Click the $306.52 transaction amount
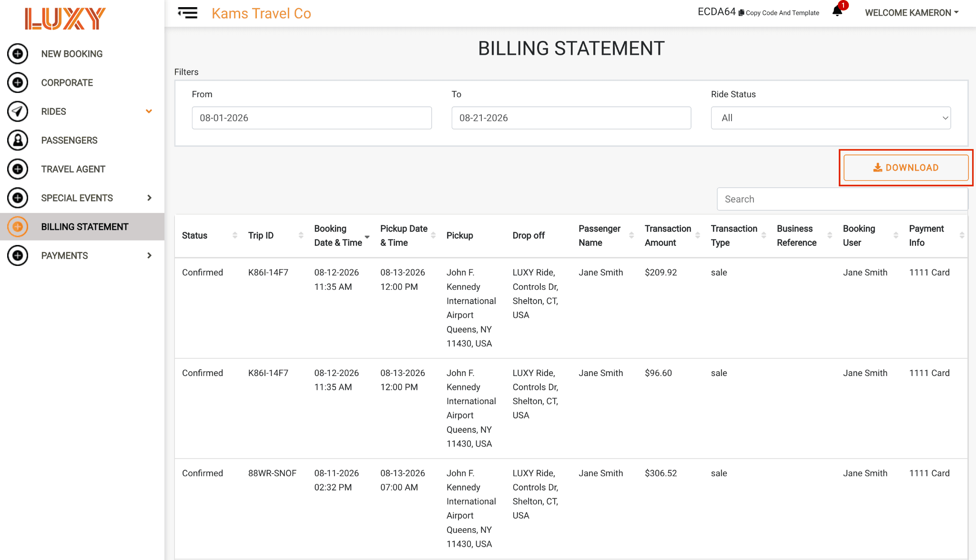This screenshot has height=560, width=976. pyautogui.click(x=661, y=473)
